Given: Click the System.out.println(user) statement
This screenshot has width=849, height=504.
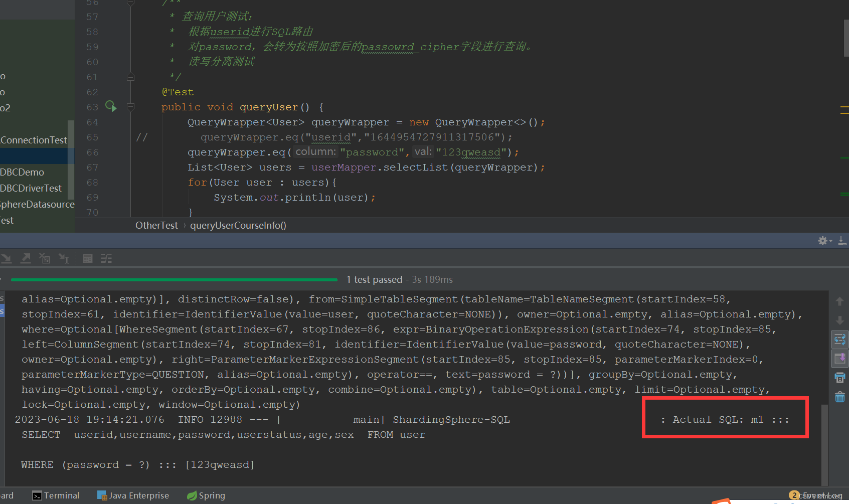Looking at the screenshot, I should tap(294, 197).
